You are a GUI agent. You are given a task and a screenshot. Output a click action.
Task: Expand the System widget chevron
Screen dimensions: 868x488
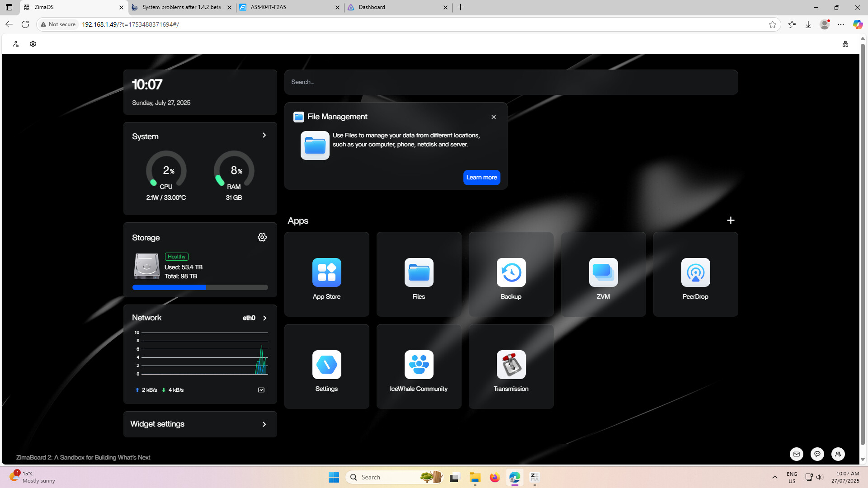[264, 135]
